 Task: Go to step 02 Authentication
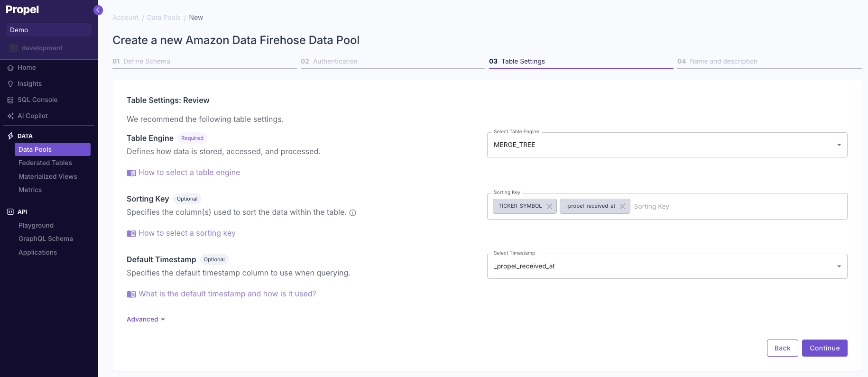click(393, 62)
